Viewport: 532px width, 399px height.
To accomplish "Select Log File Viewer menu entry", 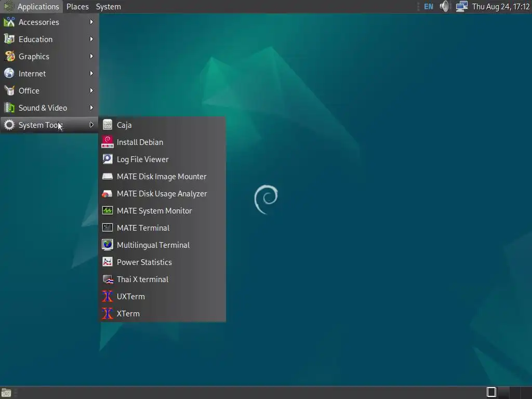I will point(162,159).
